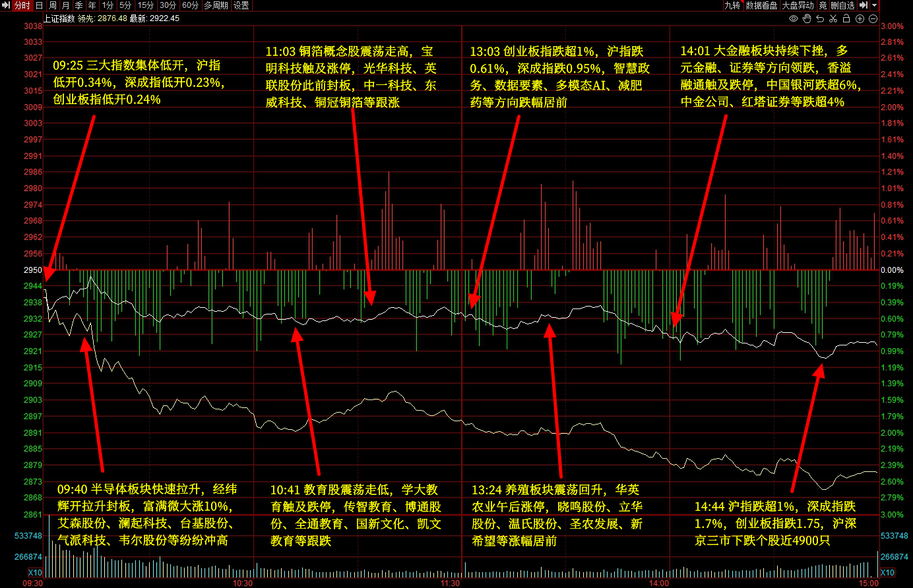
Task: Click the top-right arrow-to-bar icon
Action: (864, 5)
